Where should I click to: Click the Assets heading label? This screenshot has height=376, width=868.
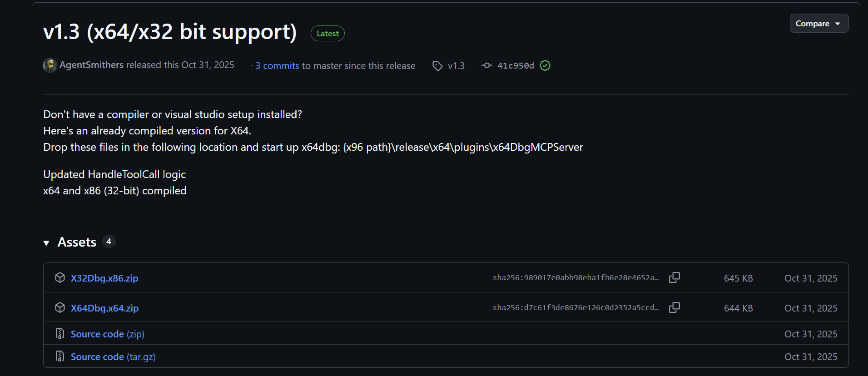[x=77, y=242]
